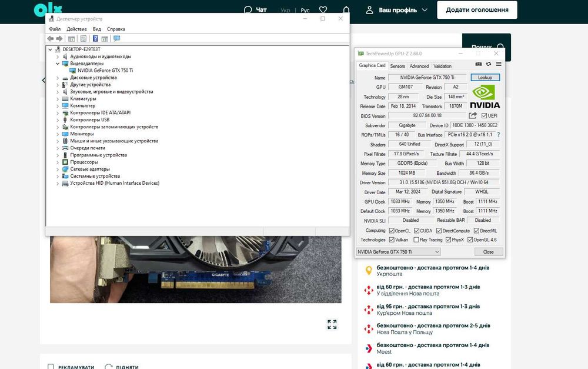
Task: Open the Вид menu
Action: [x=97, y=29]
